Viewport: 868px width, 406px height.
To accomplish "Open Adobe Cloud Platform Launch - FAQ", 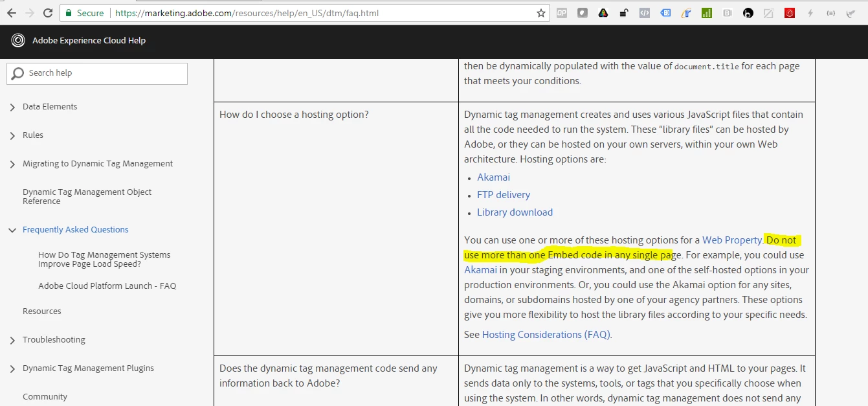I will [x=107, y=286].
